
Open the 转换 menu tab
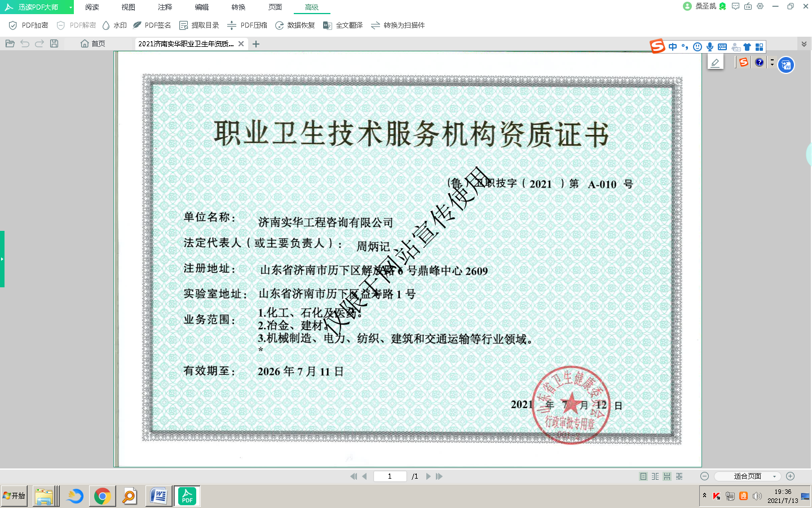tap(239, 7)
